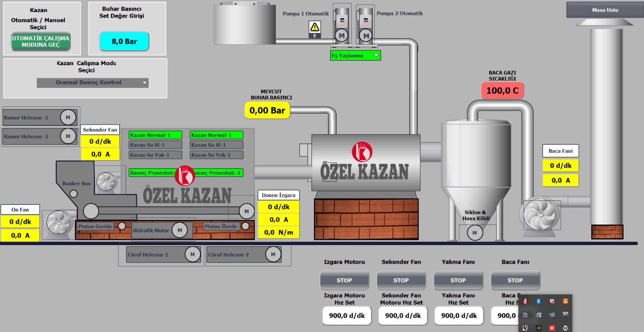Click the Siklon & Hava Kilidi motor symbol
Screen dimensions: 644x332
point(475,233)
